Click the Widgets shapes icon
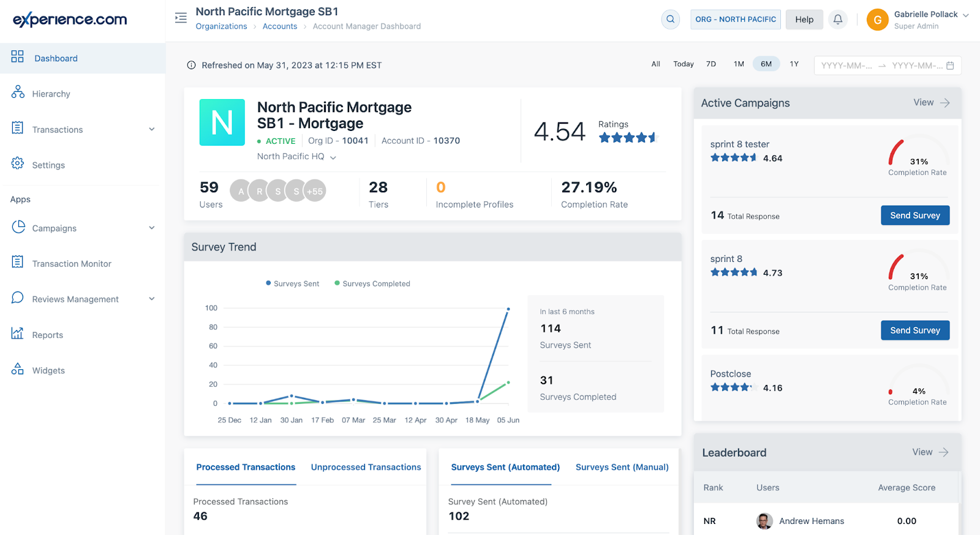The width and height of the screenshot is (980, 535). point(18,369)
